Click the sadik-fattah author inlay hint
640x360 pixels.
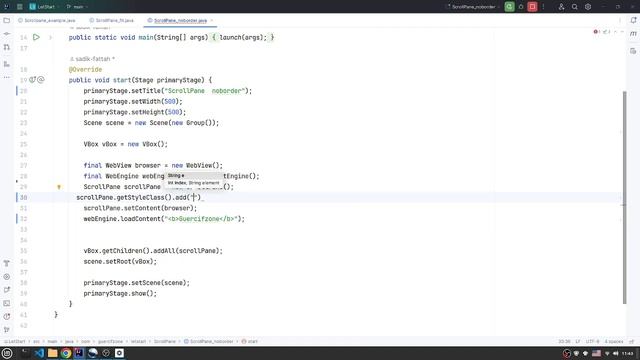point(92,59)
